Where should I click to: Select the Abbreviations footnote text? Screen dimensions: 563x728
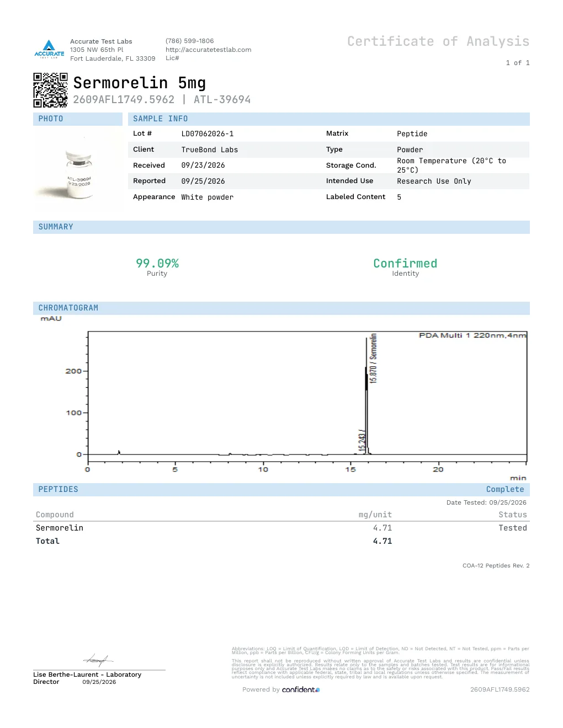point(380,651)
